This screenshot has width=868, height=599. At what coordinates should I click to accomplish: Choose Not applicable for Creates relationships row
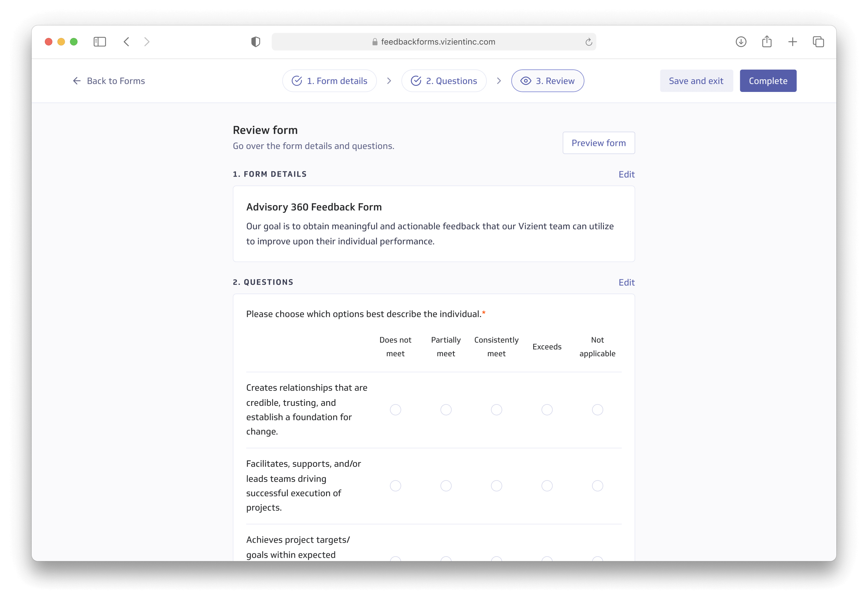point(597,409)
